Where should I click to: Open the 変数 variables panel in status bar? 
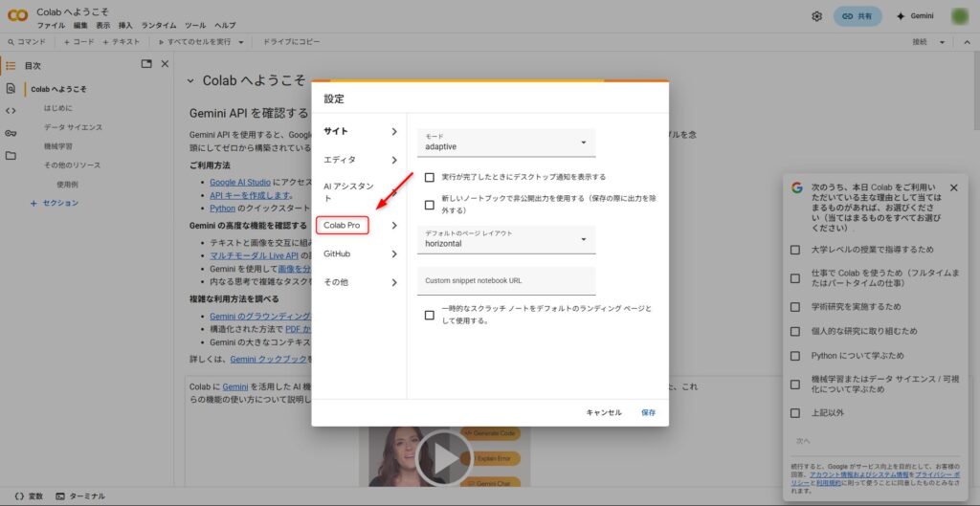click(x=29, y=496)
